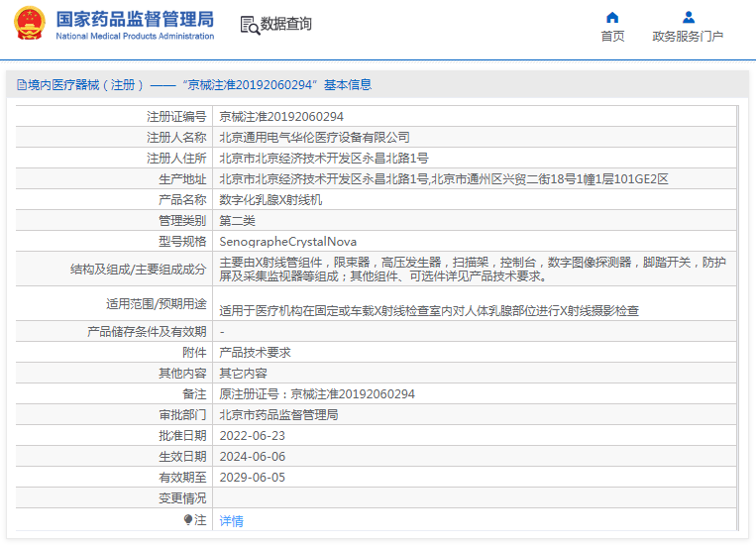Select 北京市北京经济技术开发区永昌北路1号 address cell

[324, 159]
